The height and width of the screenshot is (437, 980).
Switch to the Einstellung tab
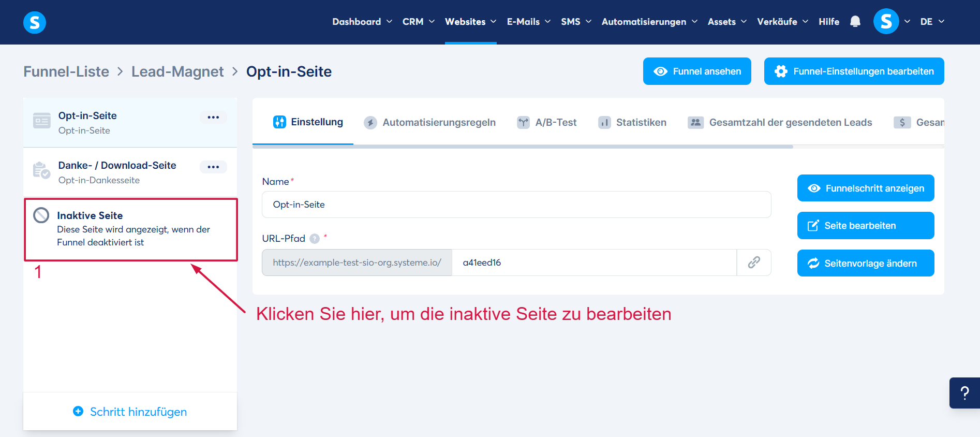pos(308,122)
